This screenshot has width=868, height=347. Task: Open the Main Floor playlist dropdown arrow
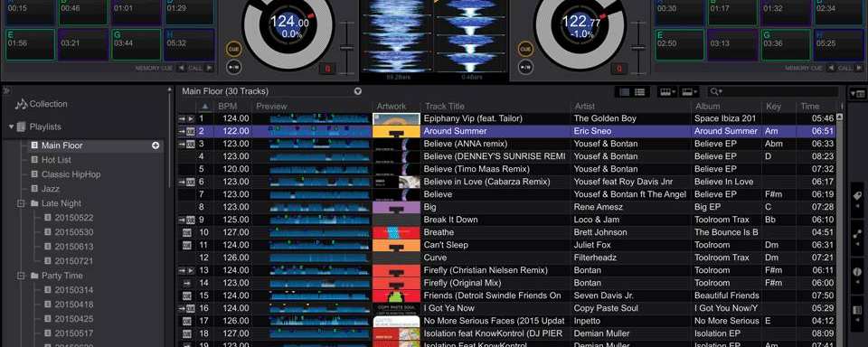coord(358,91)
